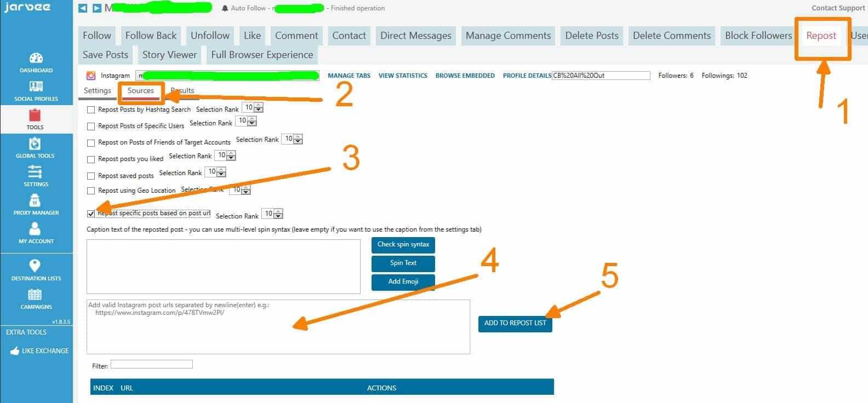Click Contact Support link

(x=838, y=8)
